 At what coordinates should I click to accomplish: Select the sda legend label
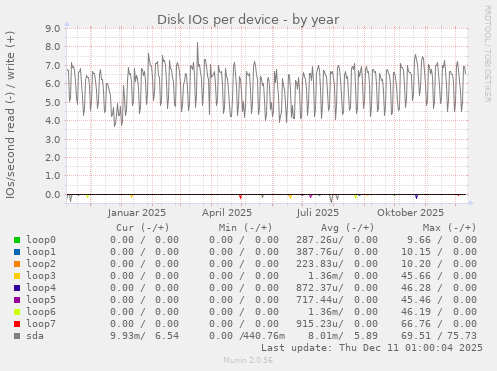pos(35,336)
